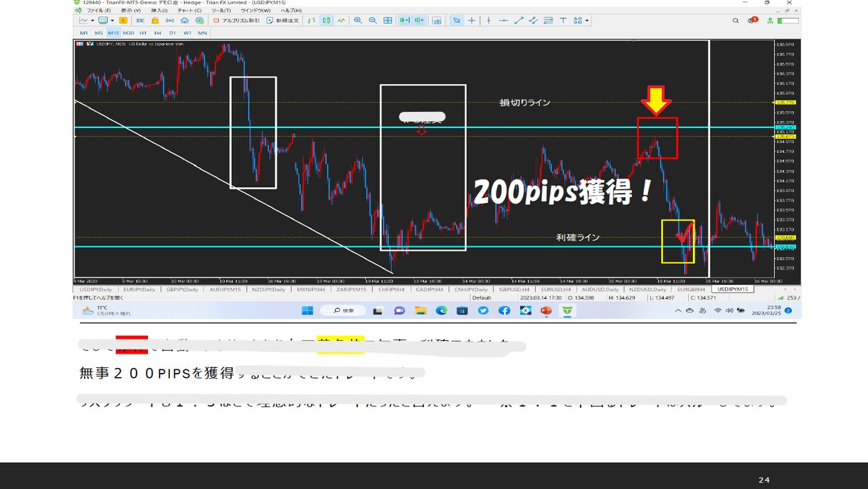The width and height of the screenshot is (868, 489).
Task: Switch to the AUDJPY,M15 chart tab
Action: point(225,290)
